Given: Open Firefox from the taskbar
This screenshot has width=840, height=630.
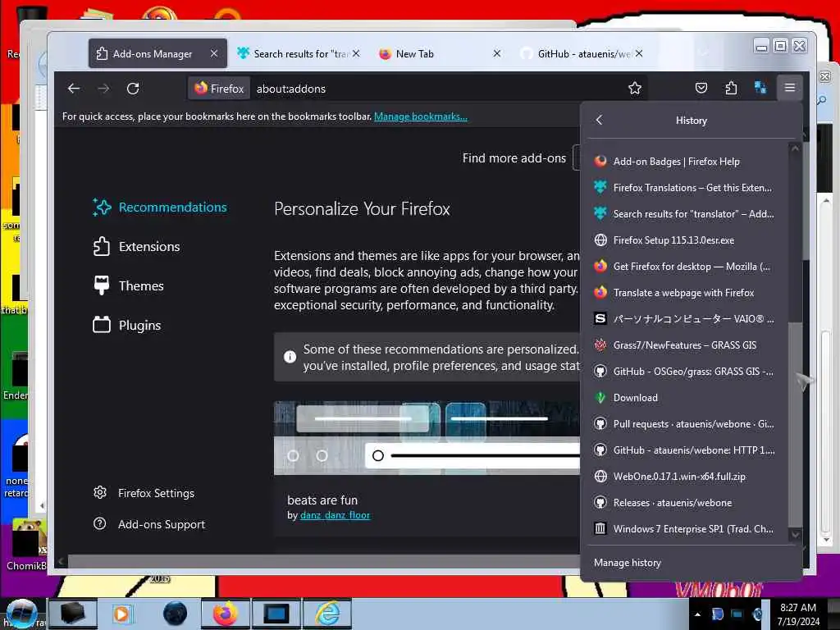Looking at the screenshot, I should tap(226, 614).
